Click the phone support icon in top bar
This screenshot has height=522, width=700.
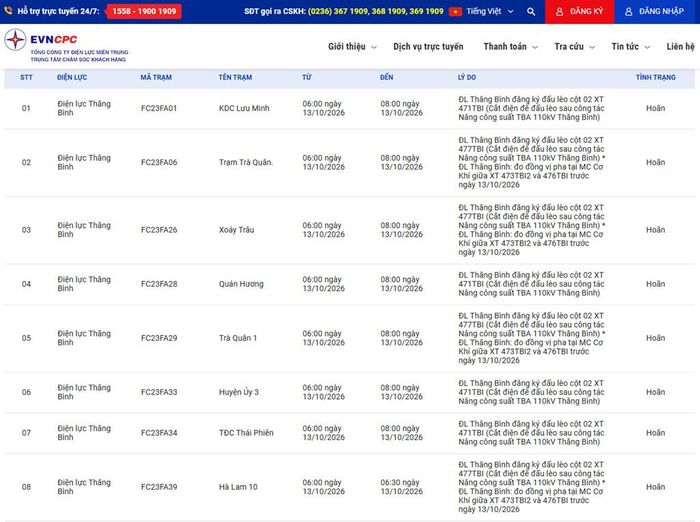pos(8,11)
